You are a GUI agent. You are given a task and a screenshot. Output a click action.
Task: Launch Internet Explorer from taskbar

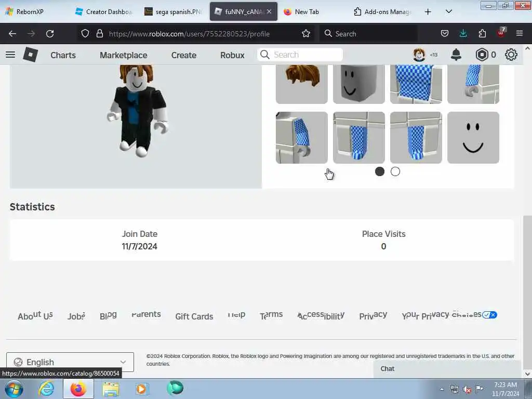pyautogui.click(x=46, y=389)
